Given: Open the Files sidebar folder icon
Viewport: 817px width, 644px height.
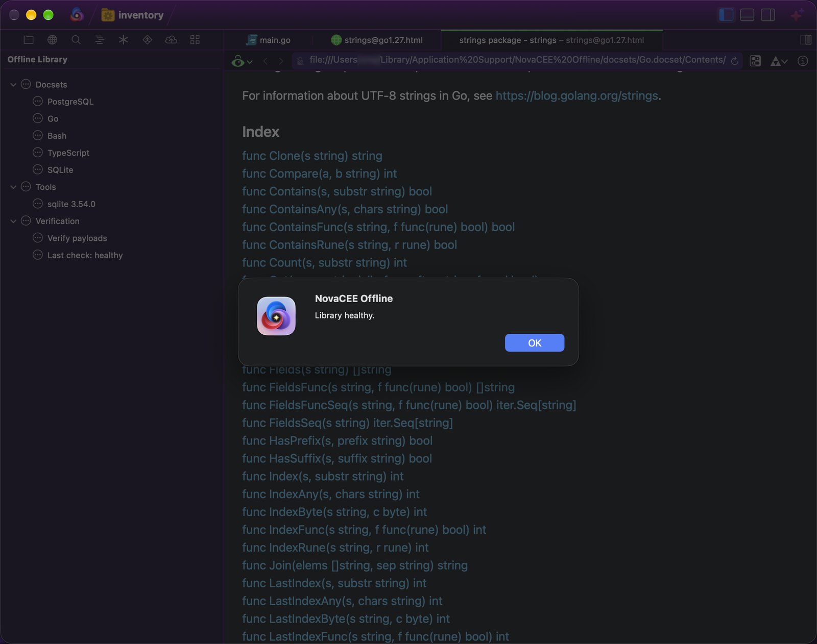Looking at the screenshot, I should [29, 40].
